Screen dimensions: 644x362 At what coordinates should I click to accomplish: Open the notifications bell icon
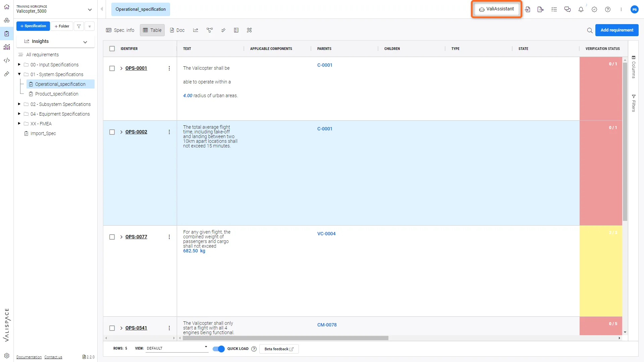[581, 9]
